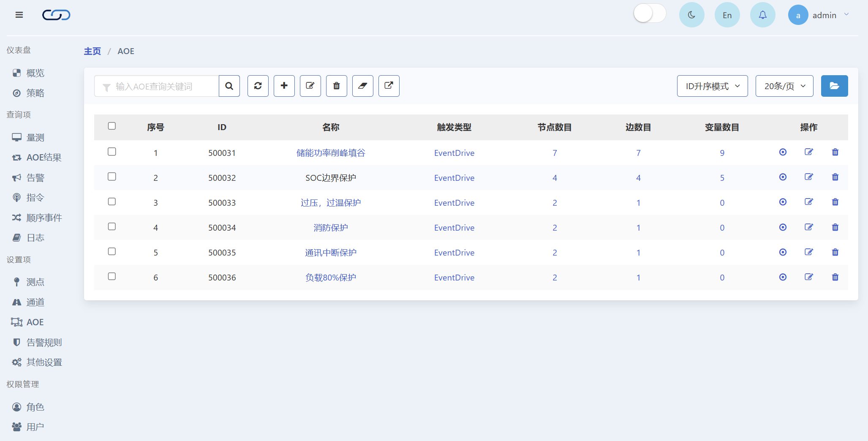Check the checkbox for row 500034

tap(112, 226)
